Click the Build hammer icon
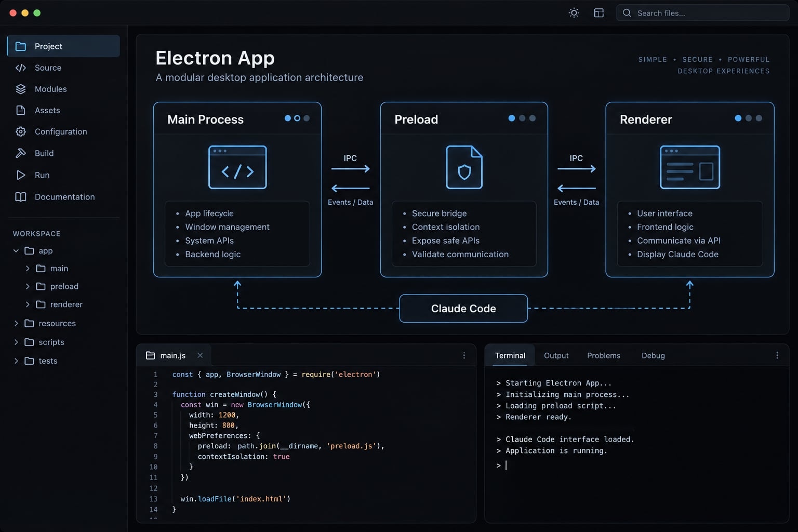798x532 pixels. 21,153
